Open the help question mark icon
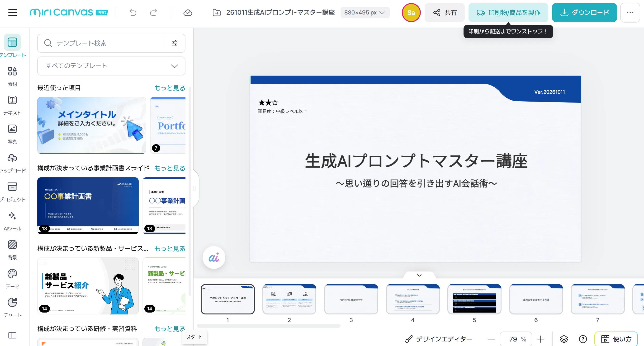The height and width of the screenshot is (346, 644). [583, 339]
